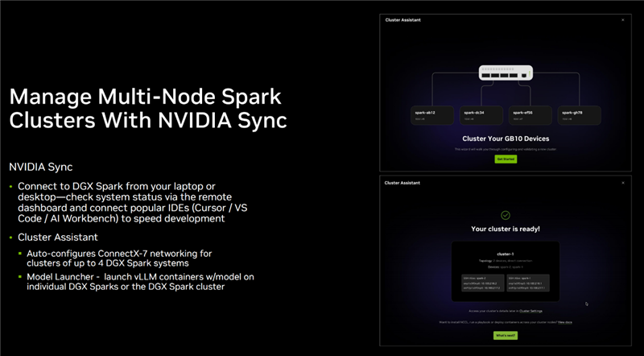The height and width of the screenshot is (356, 644).
Task: Close the top Cluster Assistant window
Action: point(622,19)
